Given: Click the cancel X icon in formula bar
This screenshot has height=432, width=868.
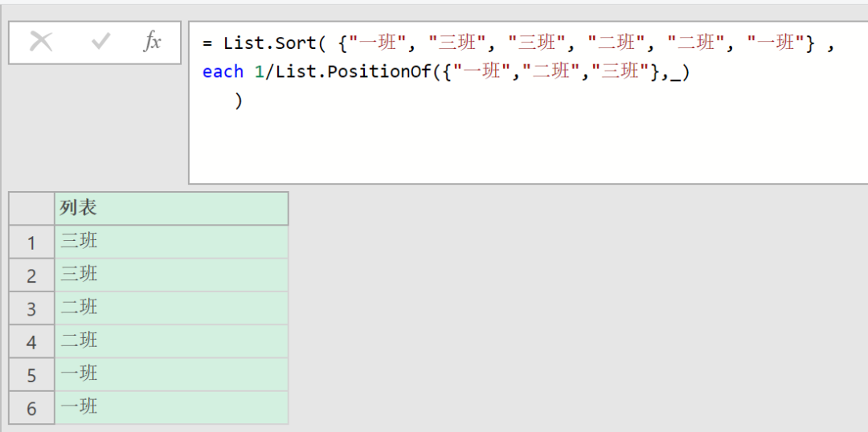Looking at the screenshot, I should (41, 42).
